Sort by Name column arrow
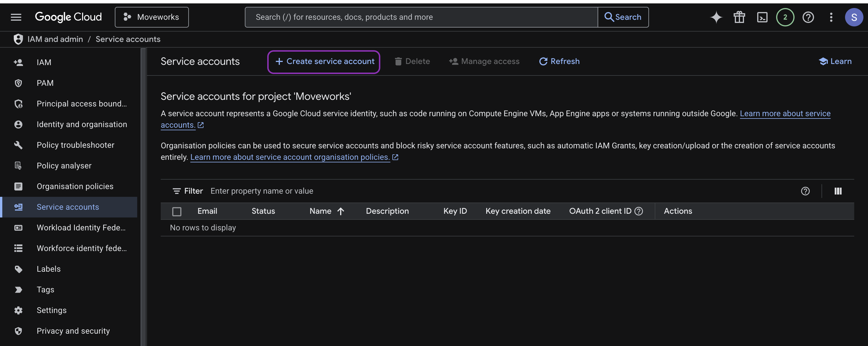Image resolution: width=868 pixels, height=346 pixels. tap(341, 211)
